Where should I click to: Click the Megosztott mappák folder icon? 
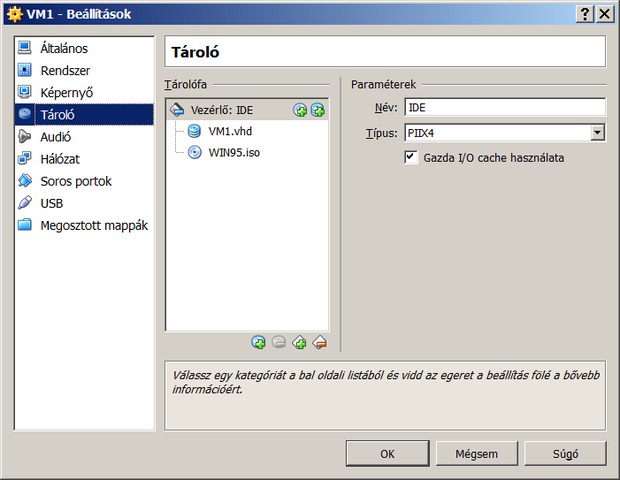click(x=25, y=225)
